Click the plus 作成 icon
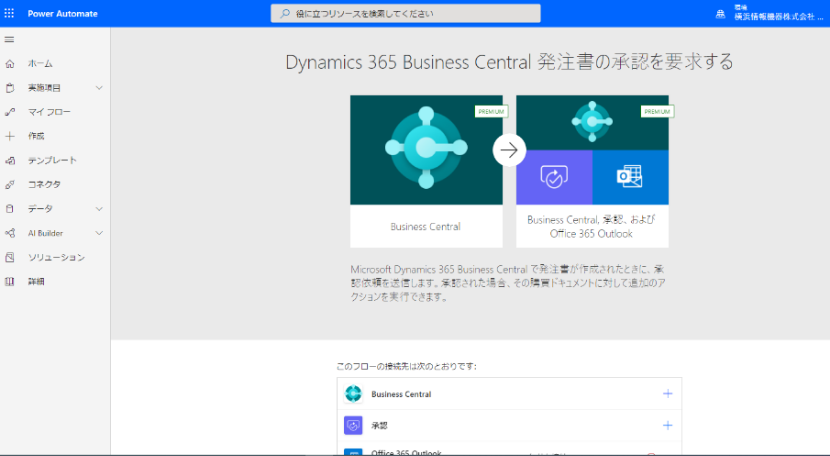 (10, 136)
